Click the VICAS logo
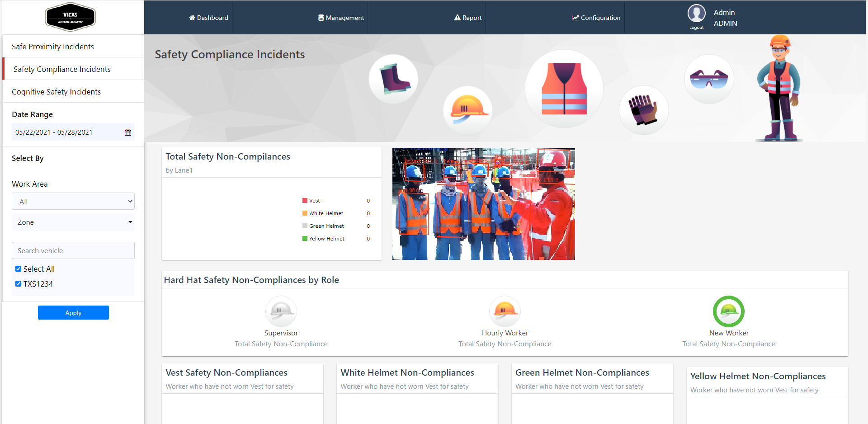 (x=70, y=17)
